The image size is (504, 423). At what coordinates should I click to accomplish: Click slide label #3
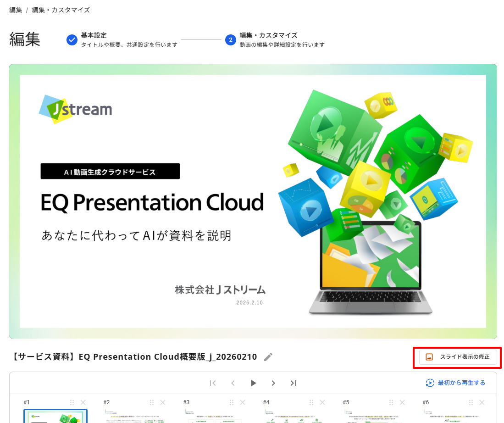(186, 402)
